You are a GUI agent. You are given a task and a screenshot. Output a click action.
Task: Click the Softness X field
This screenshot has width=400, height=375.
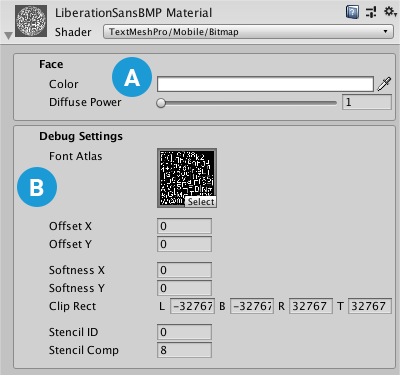[184, 270]
